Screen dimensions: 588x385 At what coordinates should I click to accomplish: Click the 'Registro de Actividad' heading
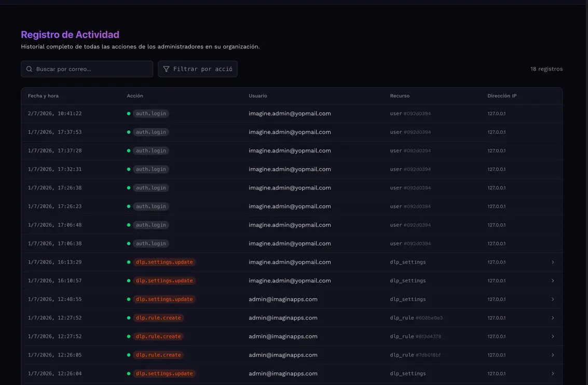coord(70,34)
